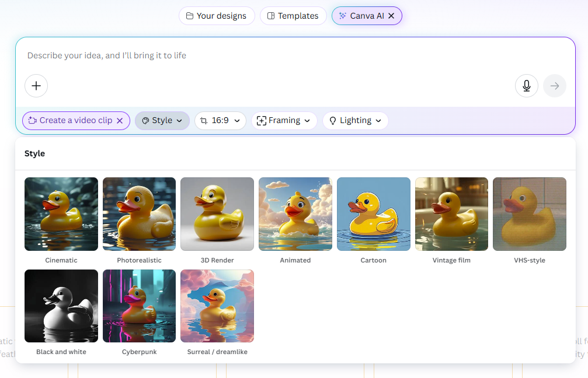Image resolution: width=588 pixels, height=378 pixels.
Task: Remove the Create a video clip chip
Action: 120,121
